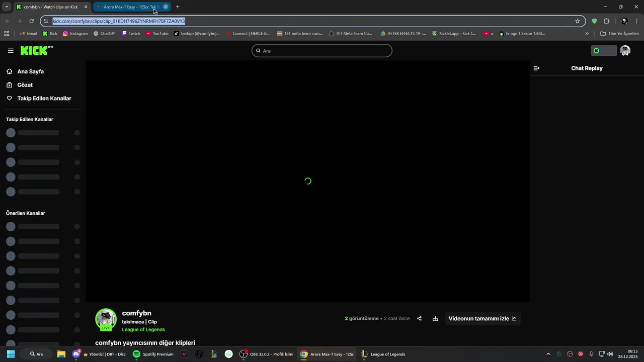644x362 pixels.
Task: Open the AFTER EFFECTS bookmark
Action: coord(403,34)
